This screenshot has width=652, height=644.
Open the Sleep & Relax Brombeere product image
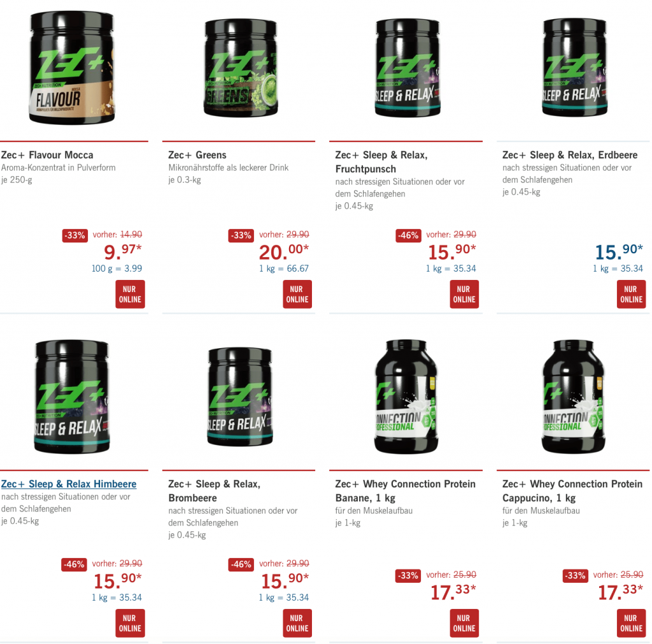pos(240,397)
